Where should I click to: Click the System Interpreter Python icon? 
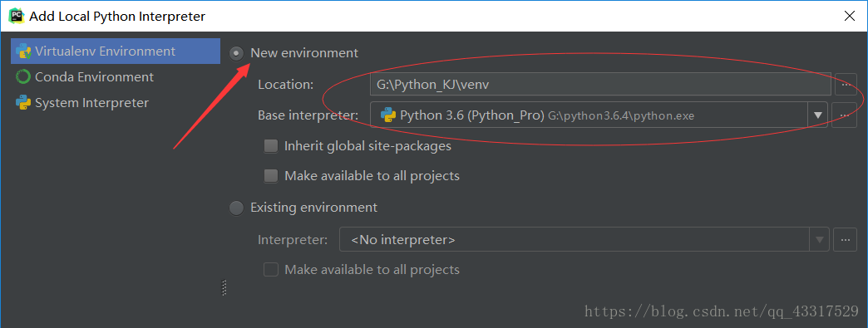click(23, 103)
